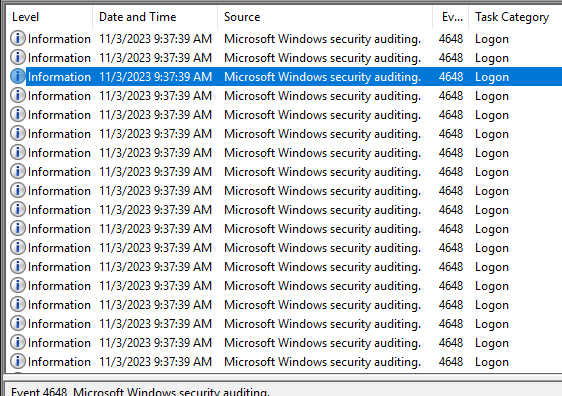
Task: Click the Information icon in the second event row
Action: click(18, 57)
